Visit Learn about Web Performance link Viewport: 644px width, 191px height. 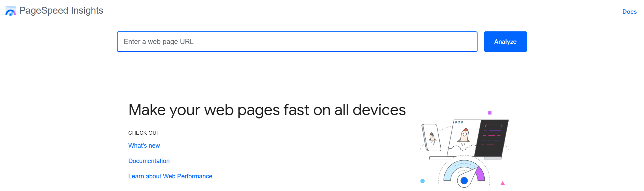pos(170,176)
